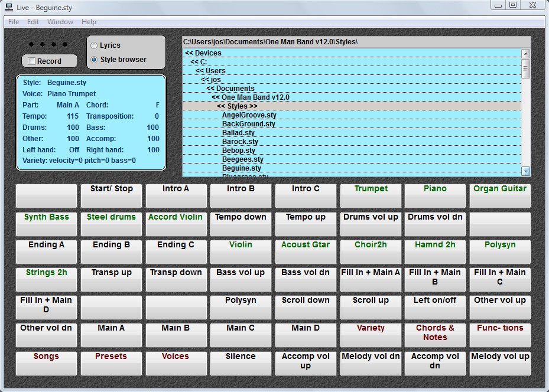Go up to the Devices level
Viewport: 549px width, 392px height.
[203, 53]
